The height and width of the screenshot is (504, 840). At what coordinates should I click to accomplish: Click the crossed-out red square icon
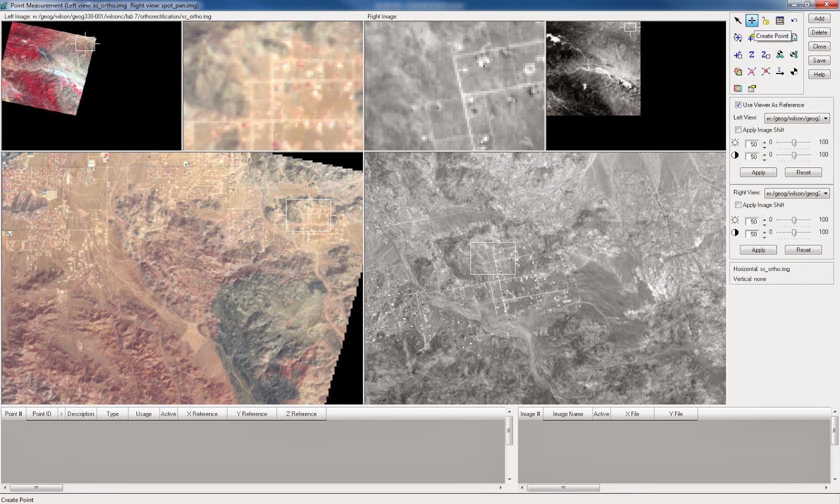click(765, 71)
